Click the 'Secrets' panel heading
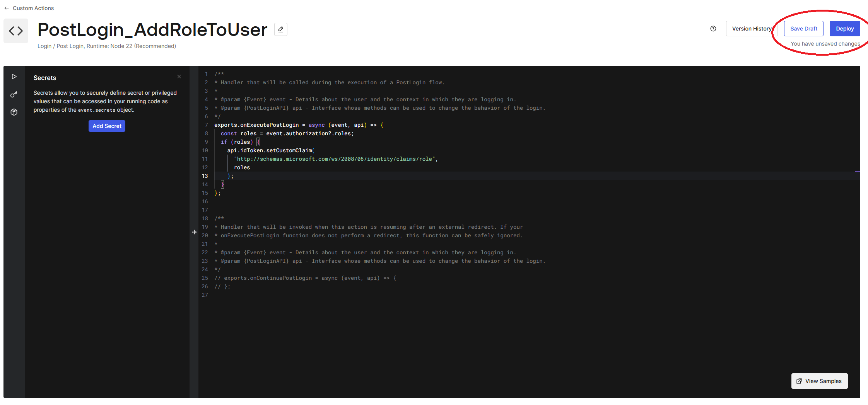The image size is (868, 405). (45, 78)
